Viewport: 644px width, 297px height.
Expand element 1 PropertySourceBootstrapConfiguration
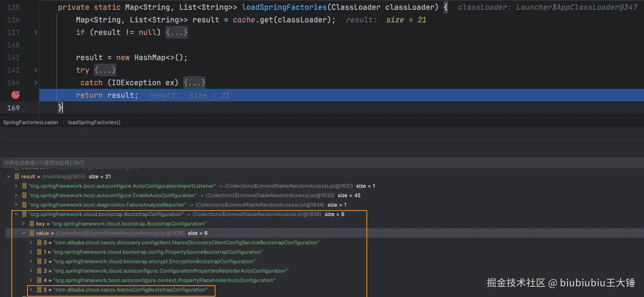[31, 252]
